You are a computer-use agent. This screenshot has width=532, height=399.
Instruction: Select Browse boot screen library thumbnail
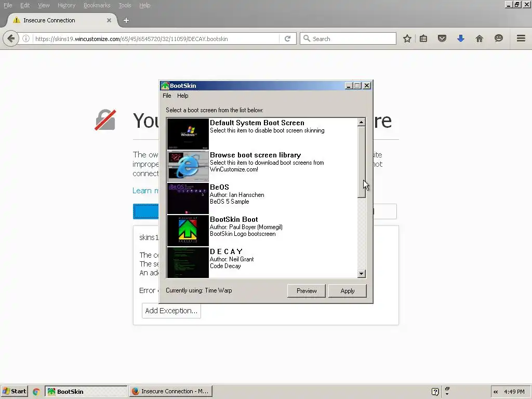188,166
